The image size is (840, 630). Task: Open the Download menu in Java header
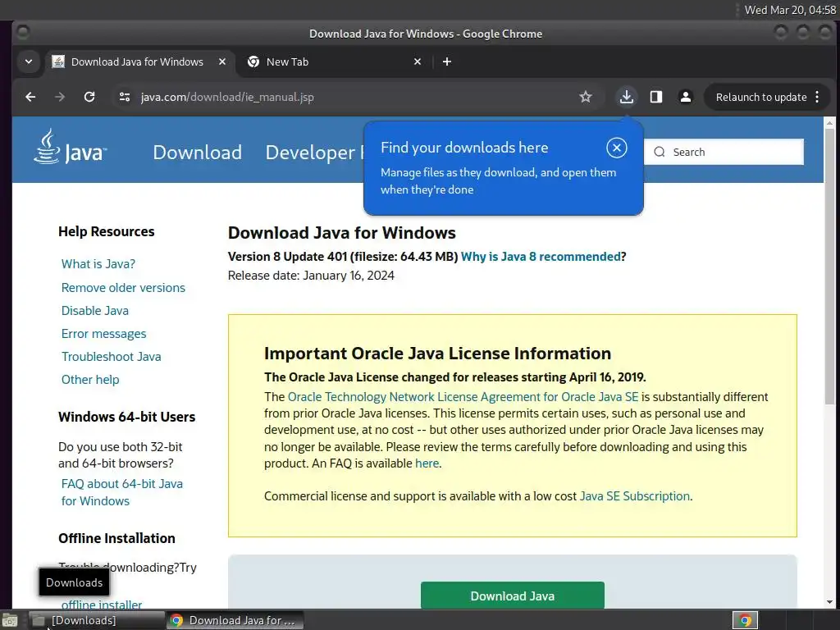[197, 153]
